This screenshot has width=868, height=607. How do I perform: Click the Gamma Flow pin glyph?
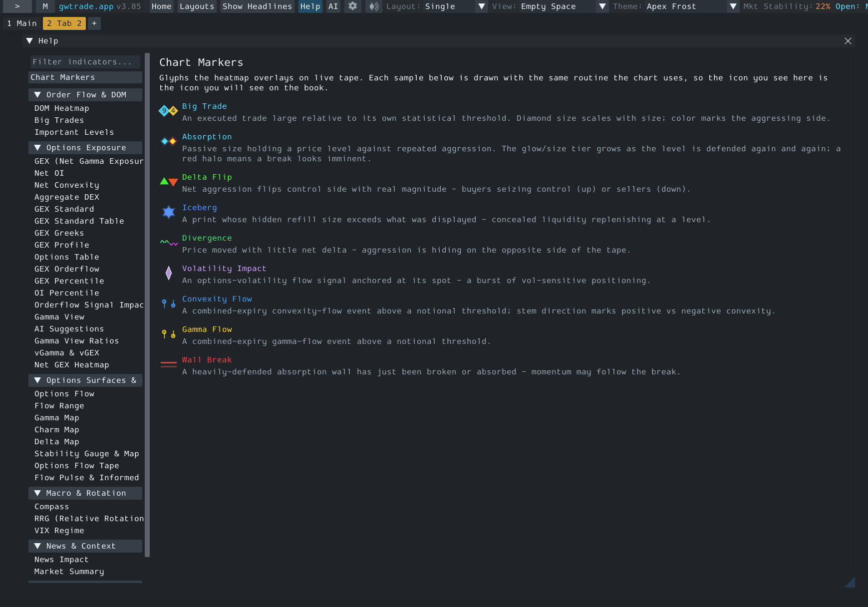click(169, 334)
